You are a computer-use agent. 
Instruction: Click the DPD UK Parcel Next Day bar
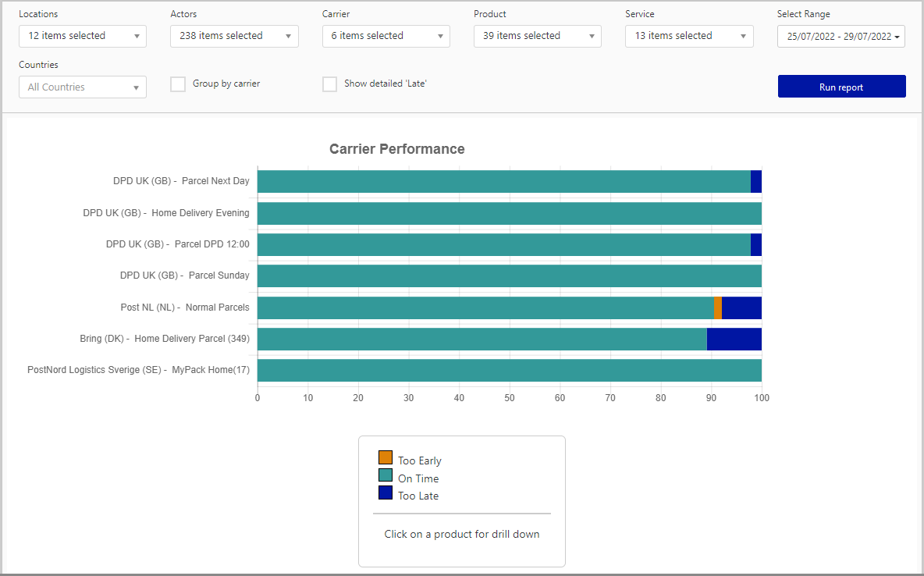pos(503,181)
